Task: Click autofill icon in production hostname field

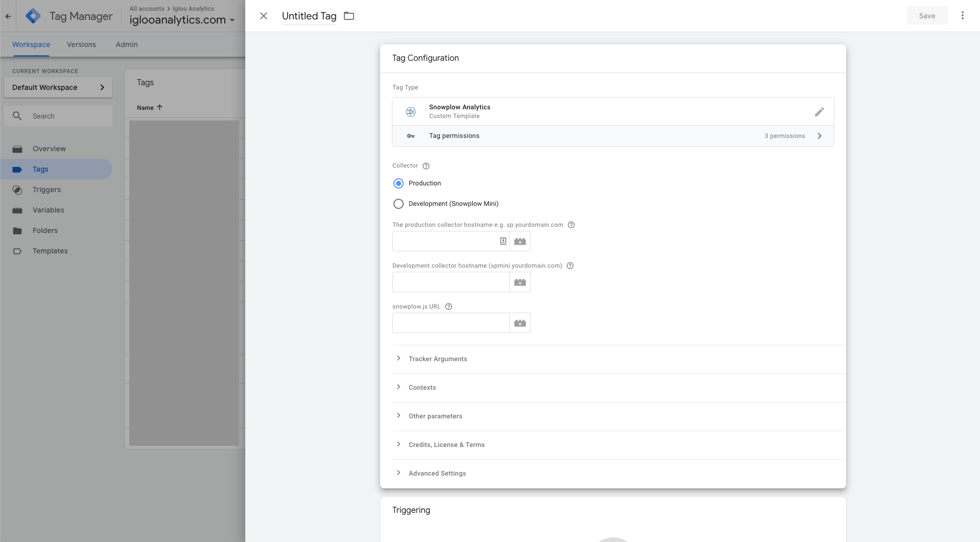Action: [503, 241]
